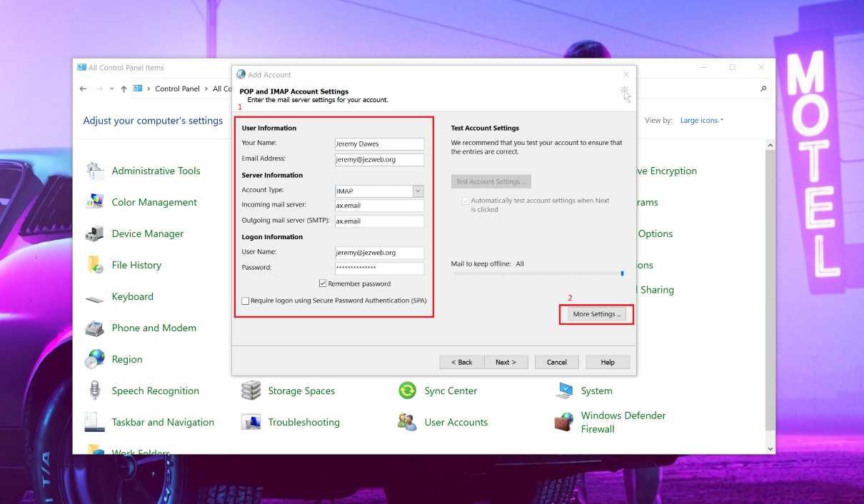Open File History icon in Control Panel
This screenshot has height=504, width=864.
click(x=95, y=266)
